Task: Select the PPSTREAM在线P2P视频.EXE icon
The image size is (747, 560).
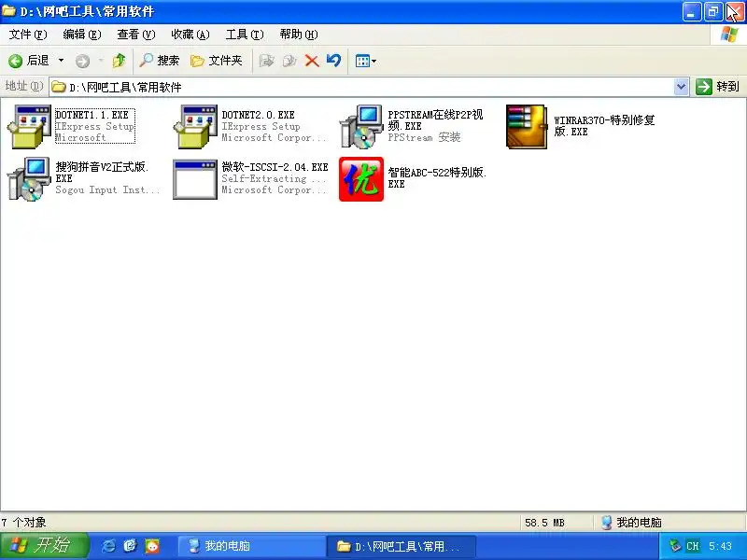Action: coord(361,127)
